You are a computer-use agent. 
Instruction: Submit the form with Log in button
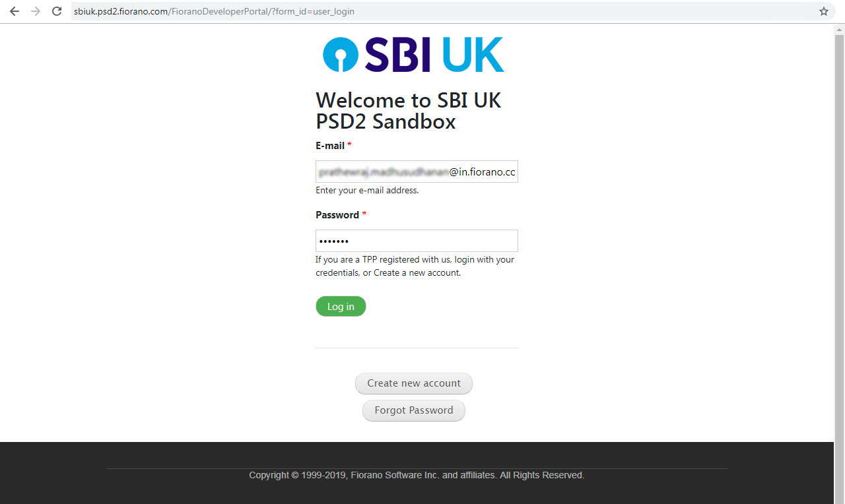(341, 306)
